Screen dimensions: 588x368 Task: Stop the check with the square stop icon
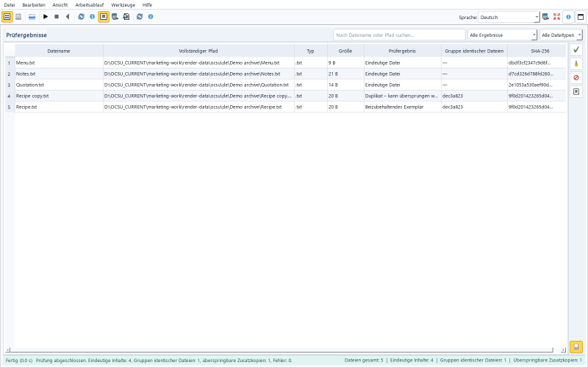click(x=57, y=16)
